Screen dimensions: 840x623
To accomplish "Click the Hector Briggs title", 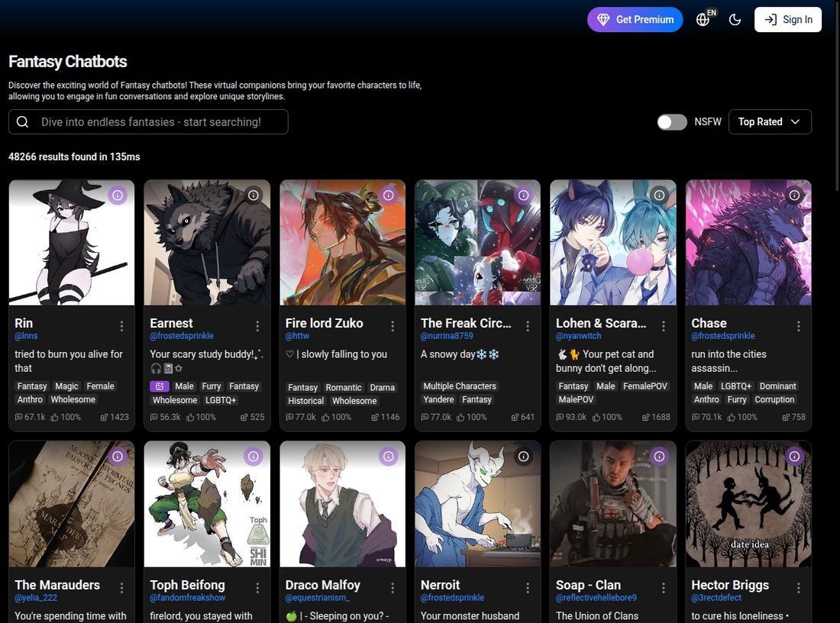I will (729, 585).
